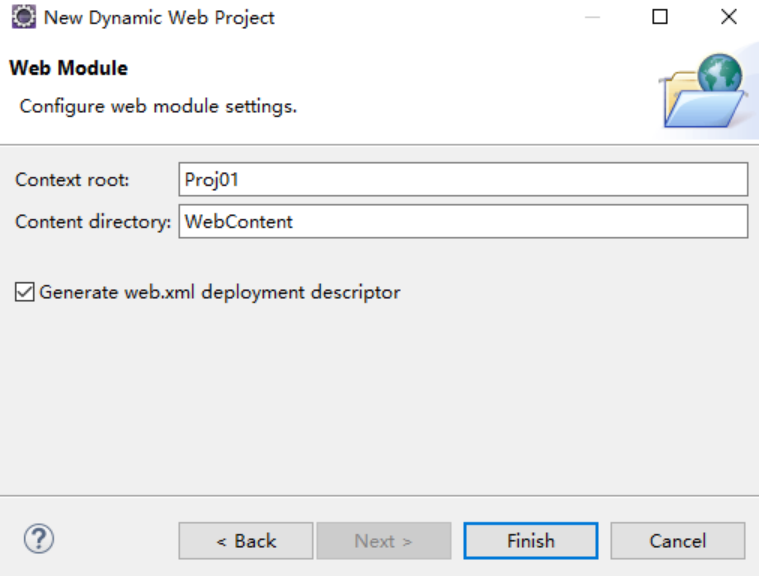759x576 pixels.
Task: Click the 'New Dynamic Web Project' title text
Action: [x=159, y=18]
